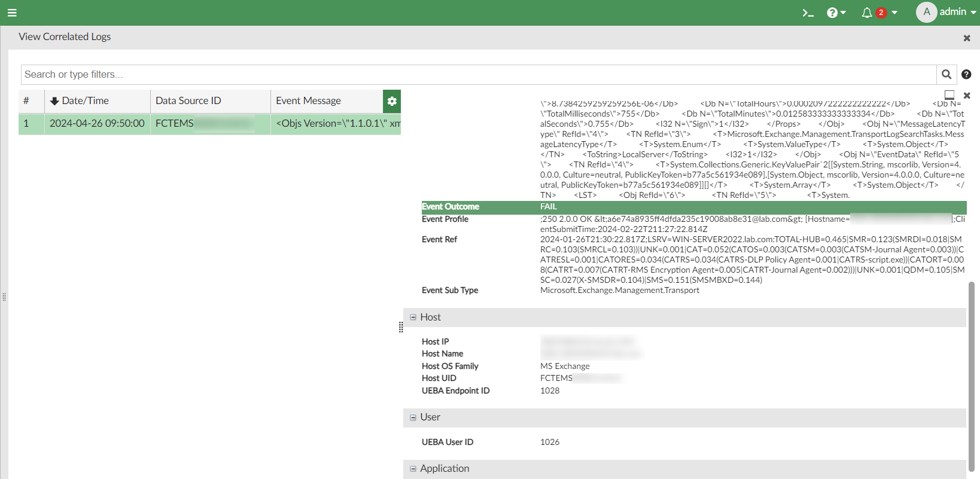Click the Host OS Family label
Viewport: 980px width, 479px height.
point(450,367)
